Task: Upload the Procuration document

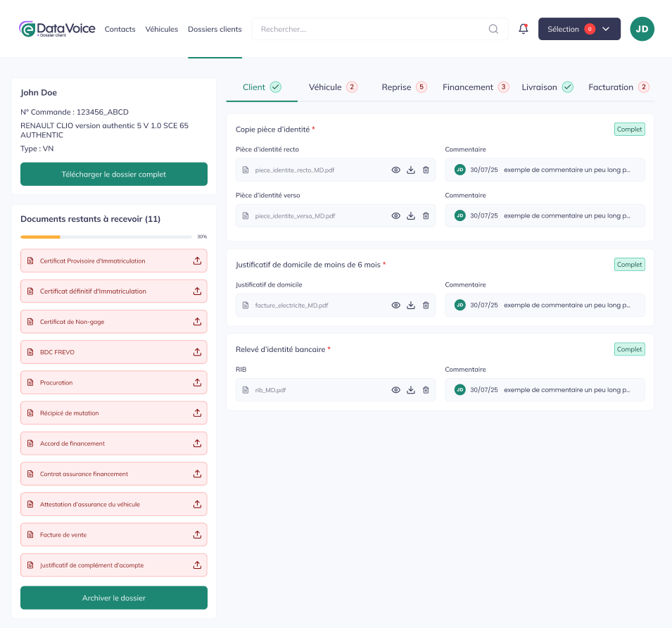Action: (197, 382)
